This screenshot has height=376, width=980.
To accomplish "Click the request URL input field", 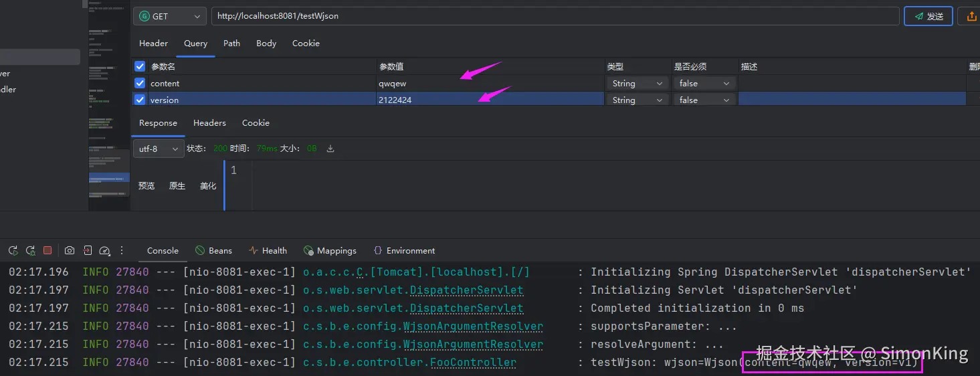I will (x=555, y=16).
